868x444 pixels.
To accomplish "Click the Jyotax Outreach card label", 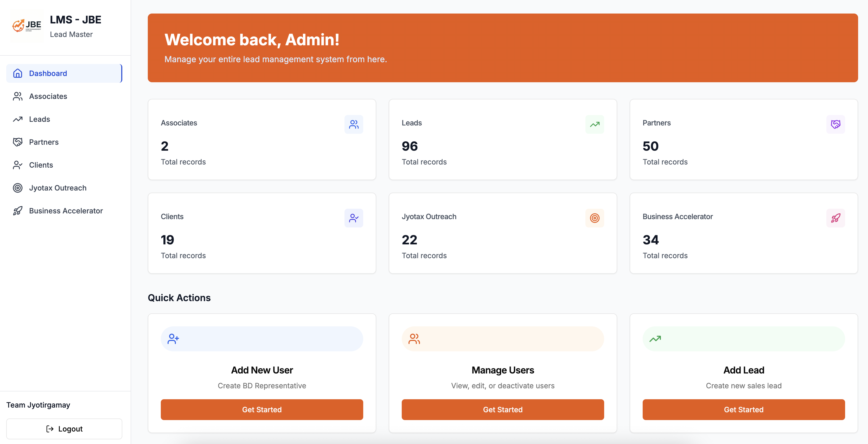I will [429, 217].
